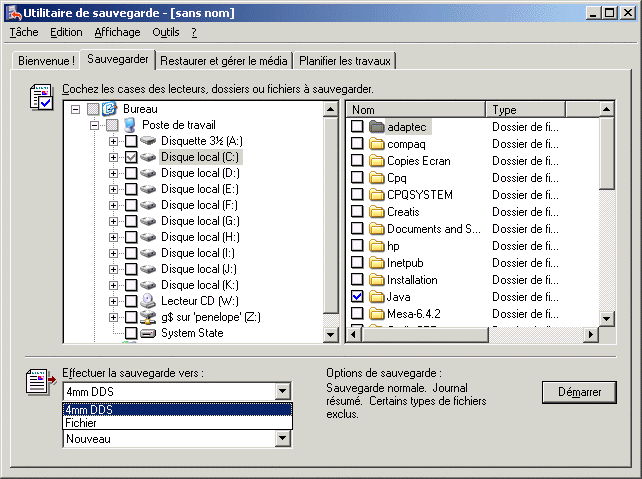
Task: Click the network drive g$ sur 'penelope' icon
Action: (x=148, y=317)
